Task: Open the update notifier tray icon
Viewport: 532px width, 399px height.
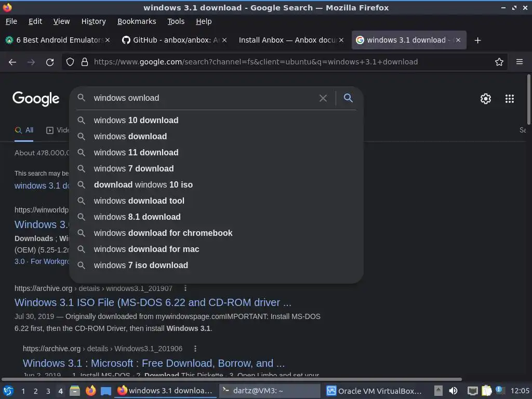Action: (499, 390)
